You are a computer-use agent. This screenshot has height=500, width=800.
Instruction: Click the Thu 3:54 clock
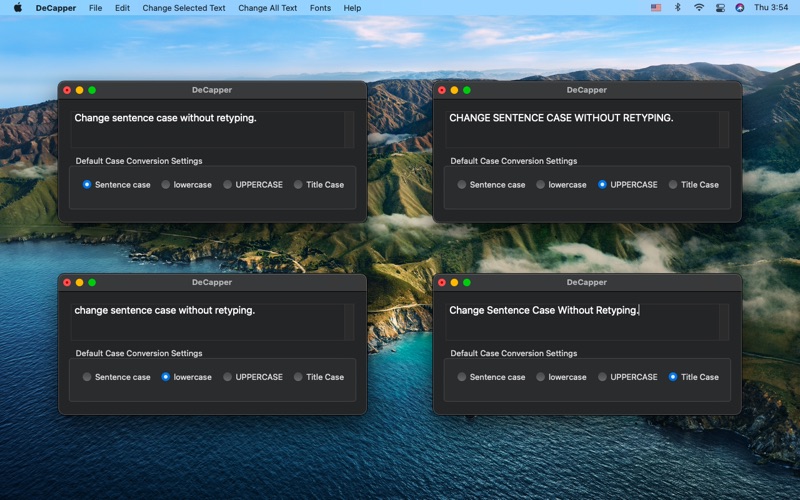pyautogui.click(x=771, y=8)
